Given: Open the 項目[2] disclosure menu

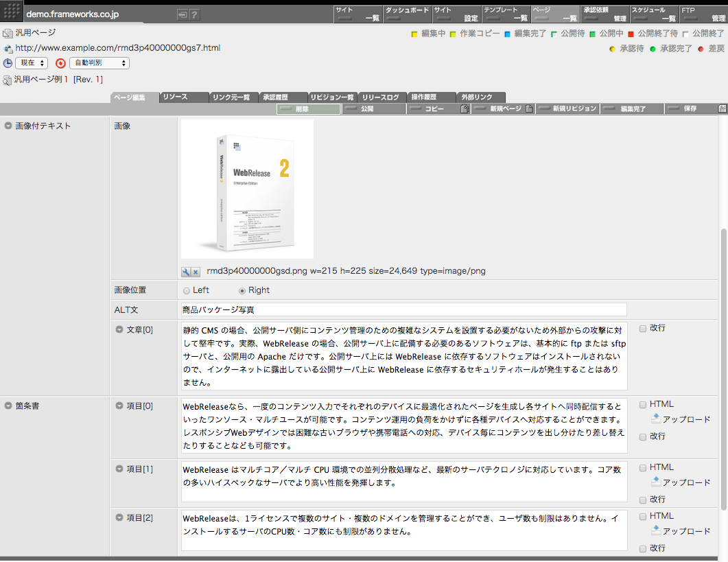Looking at the screenshot, I should pyautogui.click(x=119, y=517).
